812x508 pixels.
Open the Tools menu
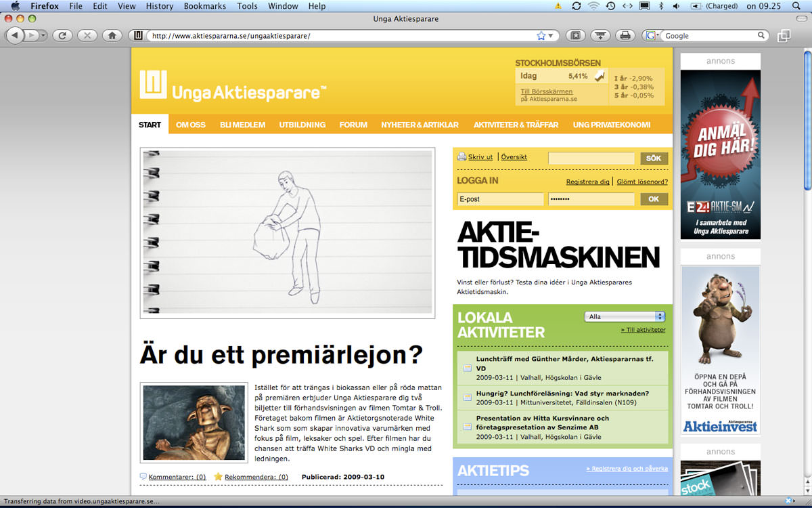click(x=247, y=6)
